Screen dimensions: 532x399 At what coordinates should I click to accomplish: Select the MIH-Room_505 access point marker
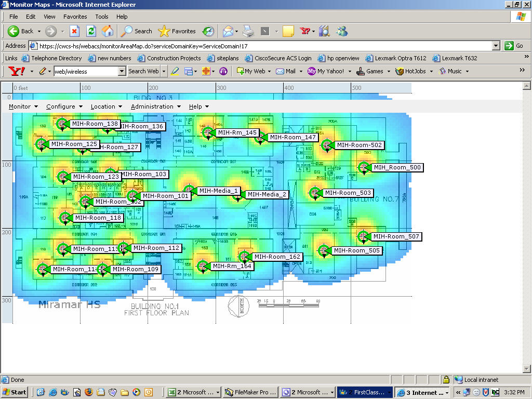pos(324,250)
